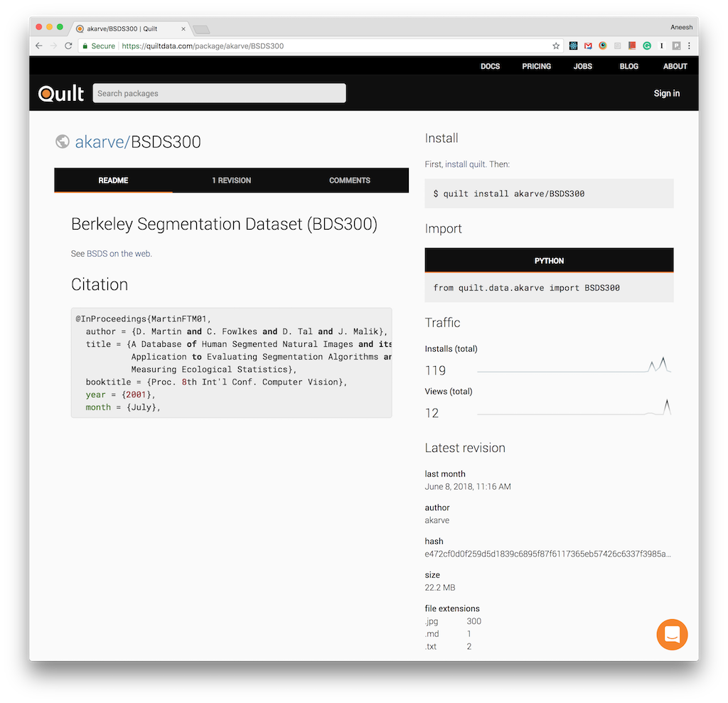This screenshot has height=703, width=728.
Task: Click the views sparkline chart
Action: [574, 407]
